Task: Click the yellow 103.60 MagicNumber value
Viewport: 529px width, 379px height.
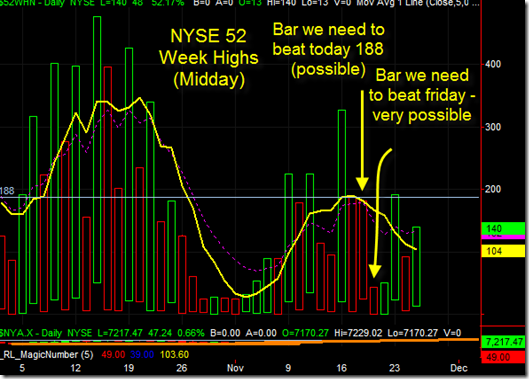Action: point(174,355)
